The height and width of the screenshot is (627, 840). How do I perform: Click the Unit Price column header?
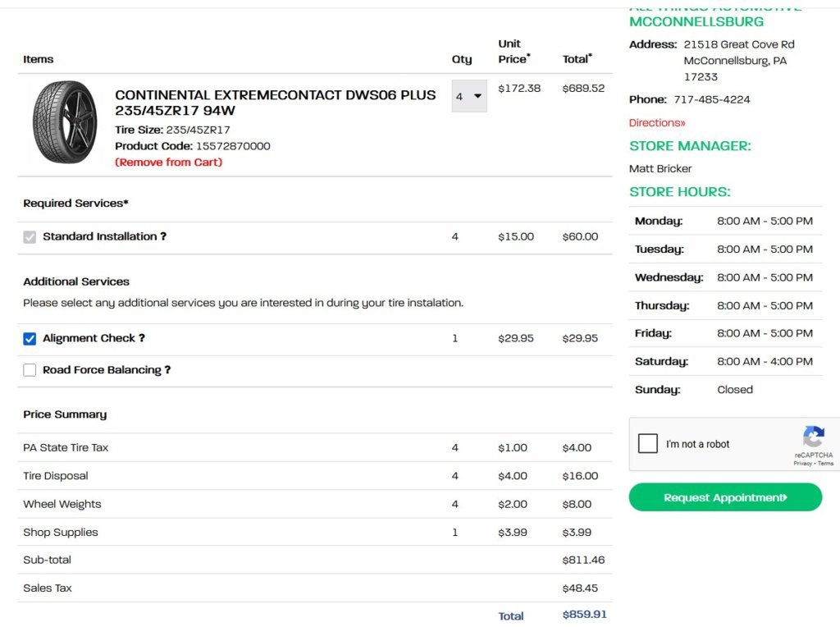pos(514,52)
